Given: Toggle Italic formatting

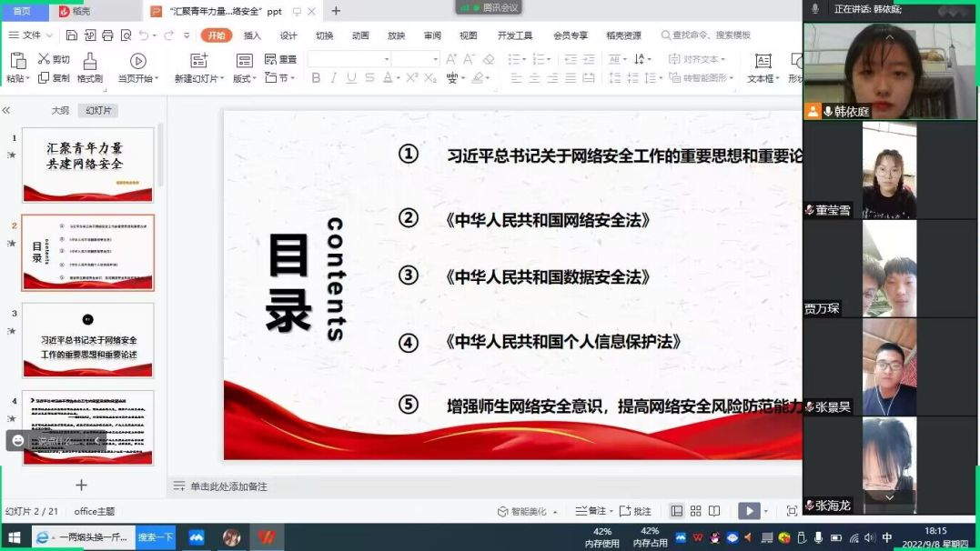Looking at the screenshot, I should [x=333, y=78].
